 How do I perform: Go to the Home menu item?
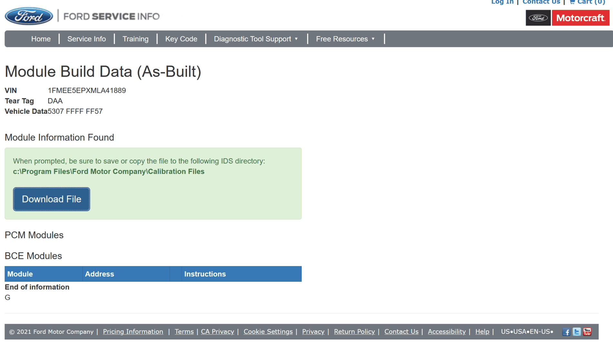point(41,39)
